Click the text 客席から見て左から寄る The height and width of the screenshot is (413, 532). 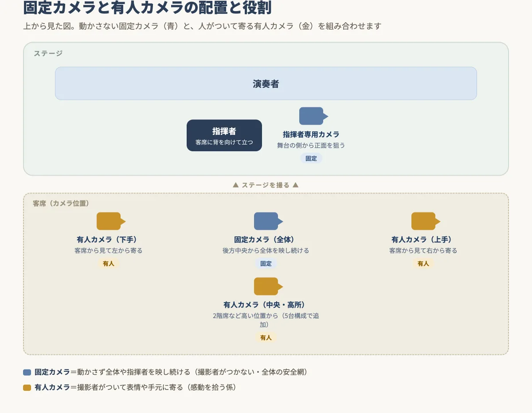pos(109,251)
